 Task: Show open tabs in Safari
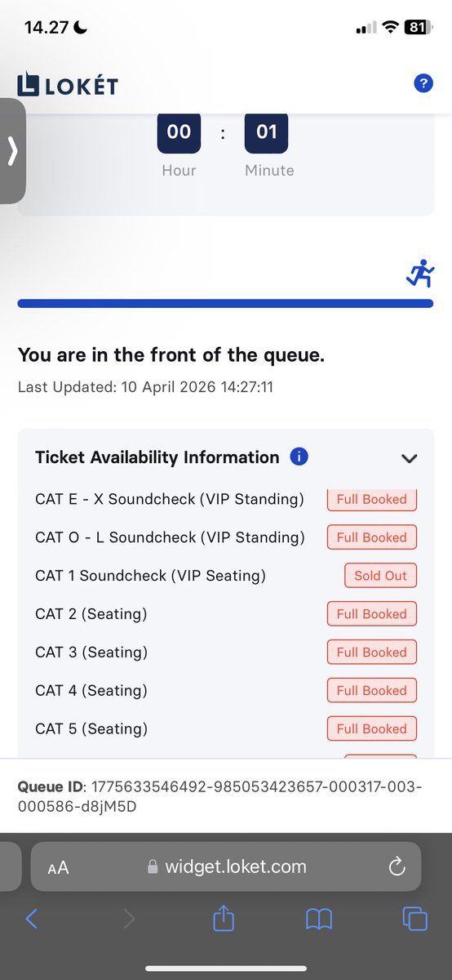coord(415,919)
